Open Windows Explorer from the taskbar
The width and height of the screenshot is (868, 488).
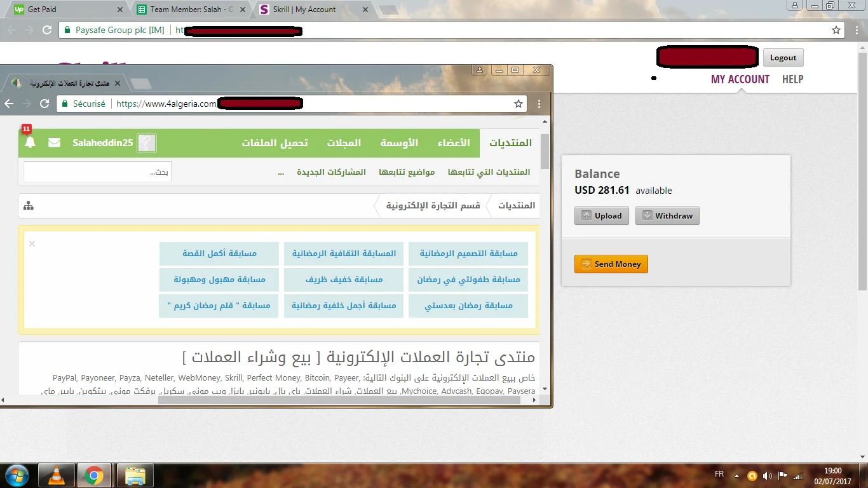pos(135,475)
